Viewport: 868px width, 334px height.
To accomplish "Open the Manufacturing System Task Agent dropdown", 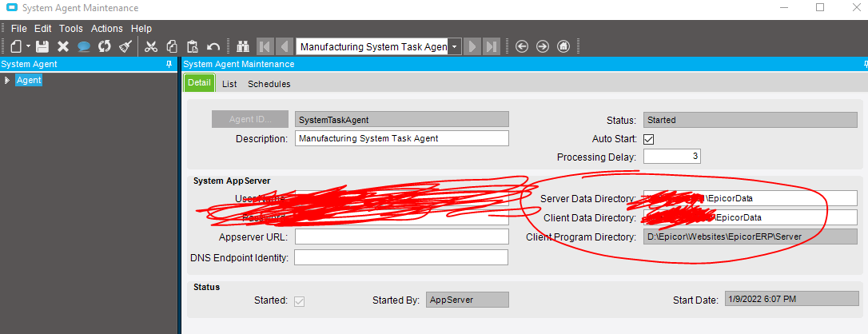I will click(x=455, y=47).
